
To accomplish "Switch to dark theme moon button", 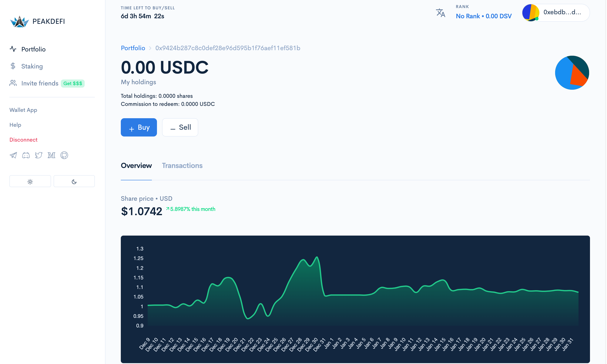I will click(x=74, y=182).
